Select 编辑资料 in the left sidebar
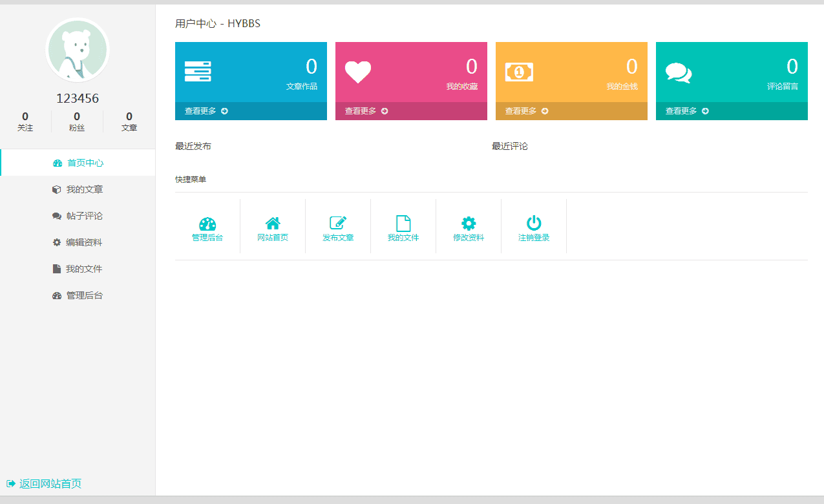Viewport: 824px width, 504px height. pyautogui.click(x=78, y=242)
